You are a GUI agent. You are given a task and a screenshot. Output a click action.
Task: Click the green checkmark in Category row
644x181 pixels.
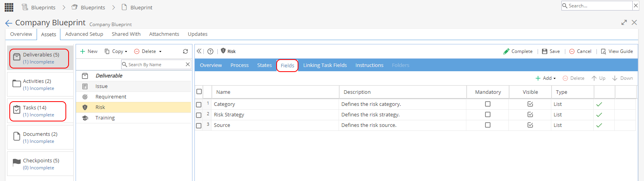pos(599,104)
